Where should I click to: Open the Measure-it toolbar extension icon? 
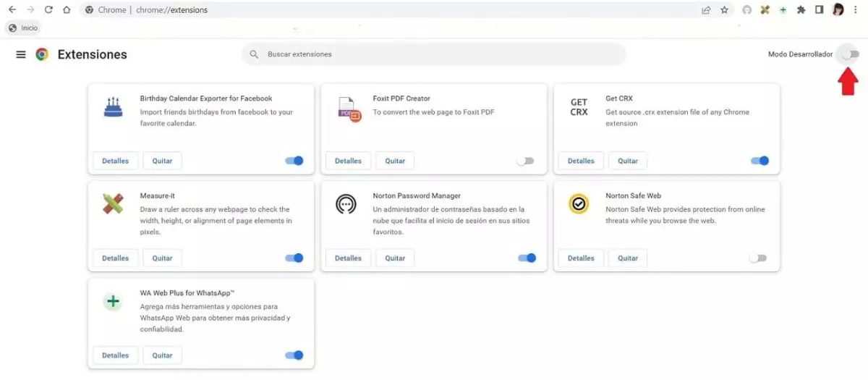click(765, 10)
